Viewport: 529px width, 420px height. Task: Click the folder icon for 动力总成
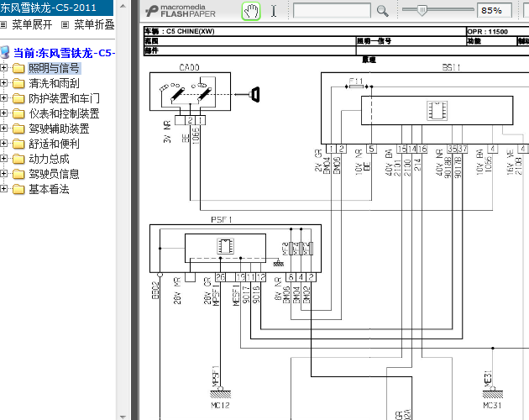click(18, 159)
